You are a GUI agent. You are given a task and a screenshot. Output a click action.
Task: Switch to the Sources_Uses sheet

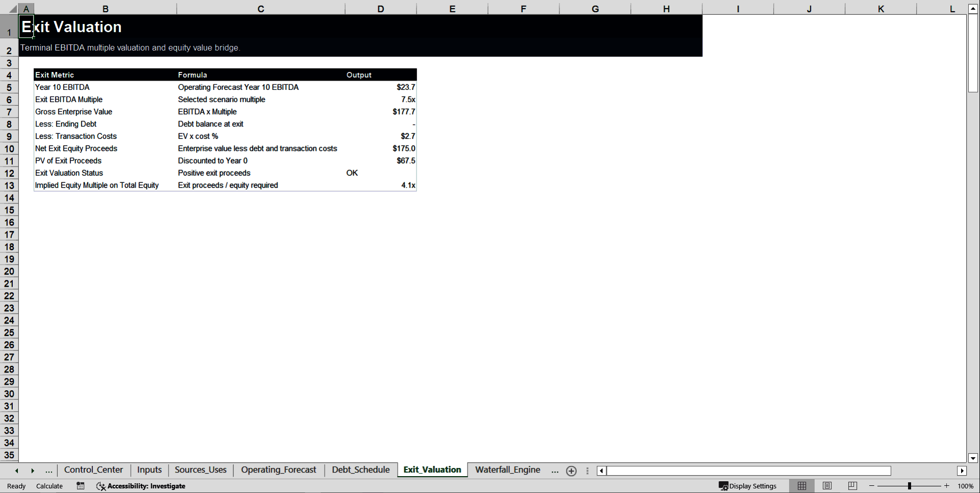coord(201,470)
